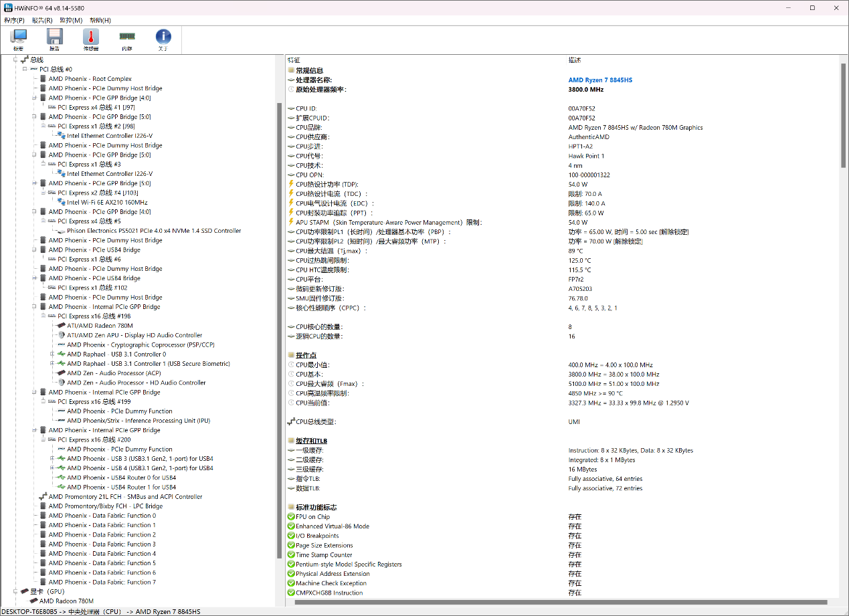Collapse the PCI Express x16 总线 #198 node
The height and width of the screenshot is (616, 849).
coord(43,316)
